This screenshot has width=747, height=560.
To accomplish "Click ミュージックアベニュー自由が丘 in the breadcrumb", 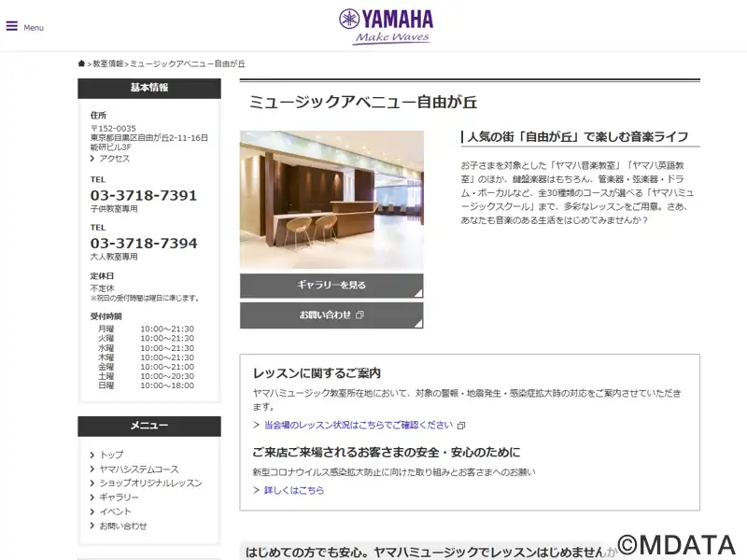I will (x=188, y=63).
